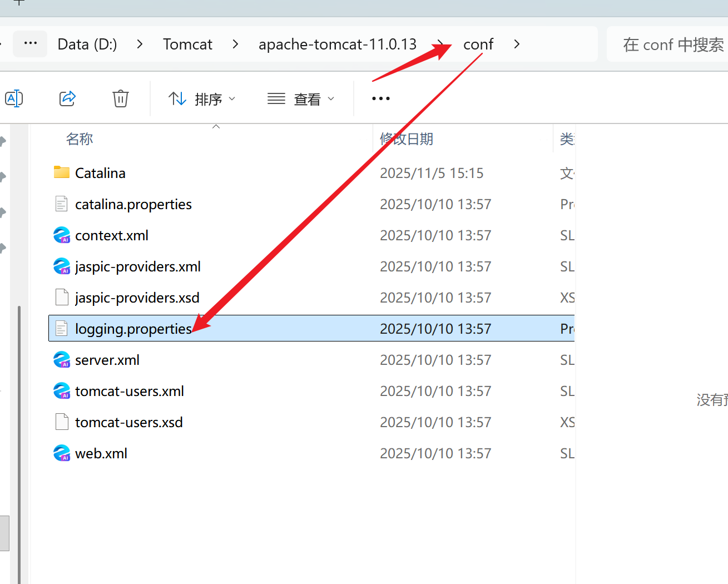Click the tomcat-users.xsd file icon
The width and height of the screenshot is (728, 584).
[62, 422]
